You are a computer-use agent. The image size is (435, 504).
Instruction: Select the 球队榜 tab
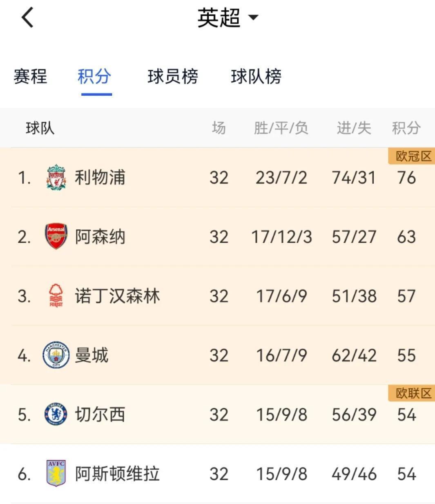coord(255,76)
